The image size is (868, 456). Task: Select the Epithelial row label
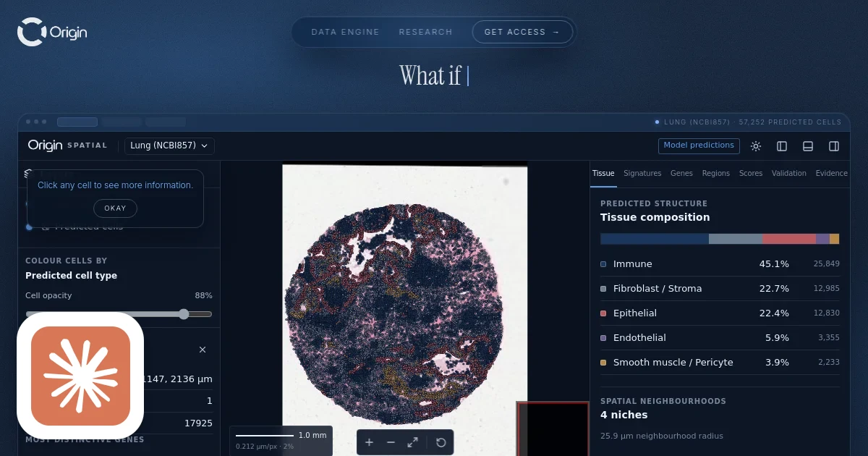(x=635, y=313)
